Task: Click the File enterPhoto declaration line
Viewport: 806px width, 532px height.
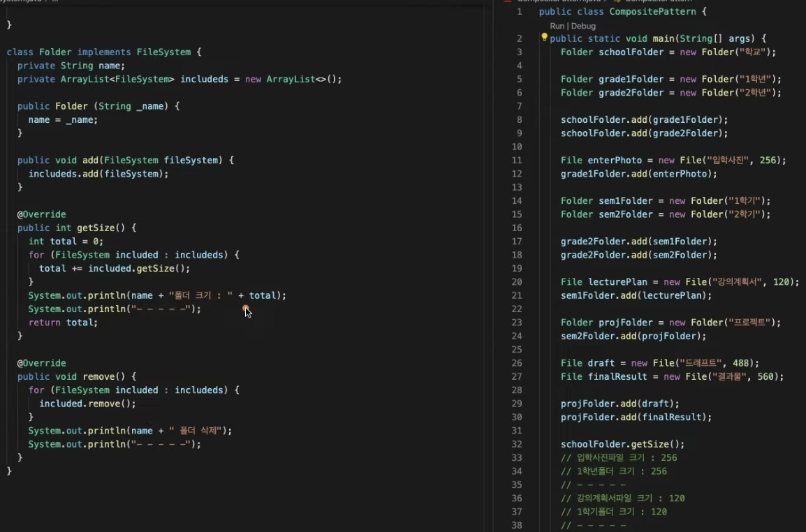Action: point(674,161)
